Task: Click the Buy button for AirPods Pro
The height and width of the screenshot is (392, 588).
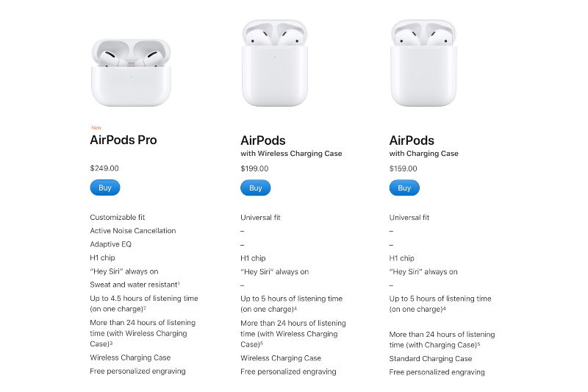Action: click(105, 188)
